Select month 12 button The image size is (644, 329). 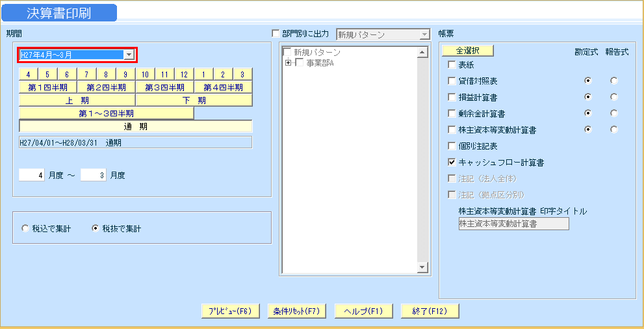point(184,74)
